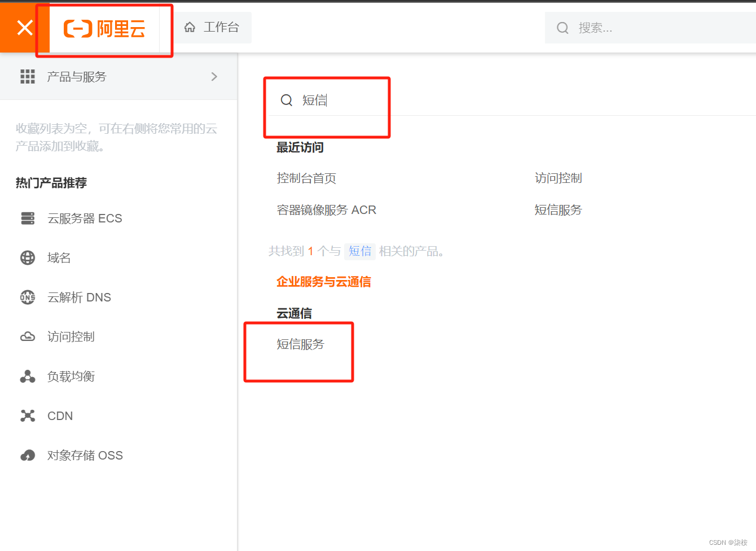Expand 产品与服务 with the chevron arrow
This screenshot has height=551, width=756.
pyautogui.click(x=214, y=77)
